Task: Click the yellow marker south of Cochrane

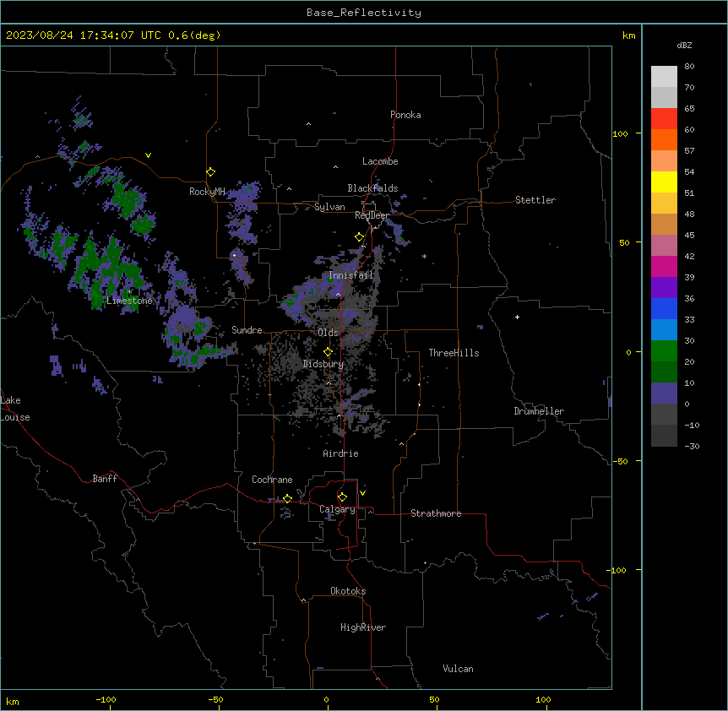Action: (287, 499)
